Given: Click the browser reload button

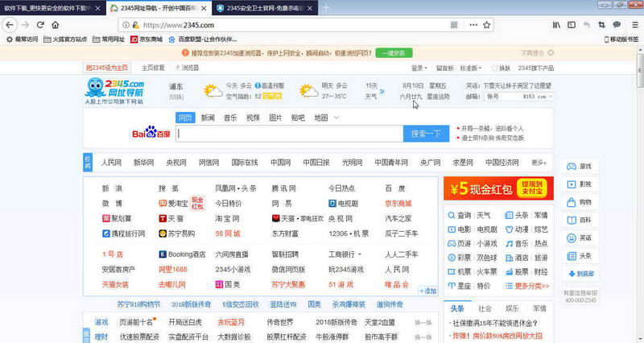Looking at the screenshot, I should [x=39, y=25].
